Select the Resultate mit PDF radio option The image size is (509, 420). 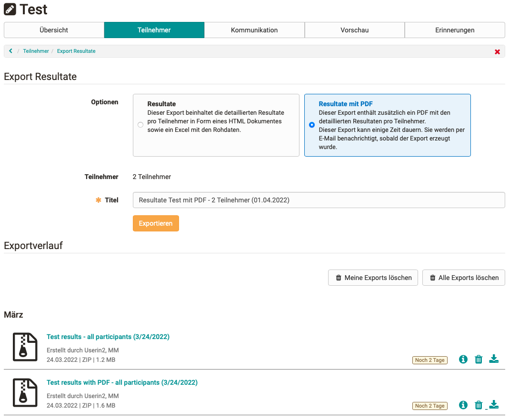[x=312, y=125]
